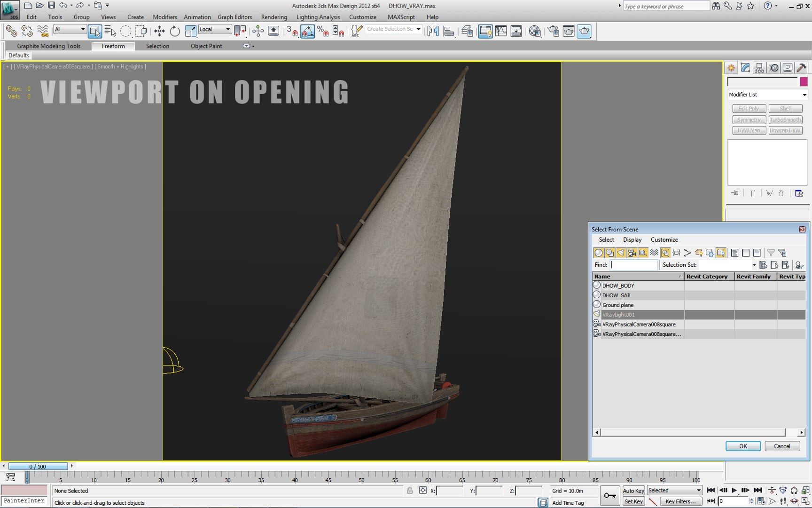Click Display Geometry filter in Select From Scene
812x508 pixels.
tap(598, 253)
